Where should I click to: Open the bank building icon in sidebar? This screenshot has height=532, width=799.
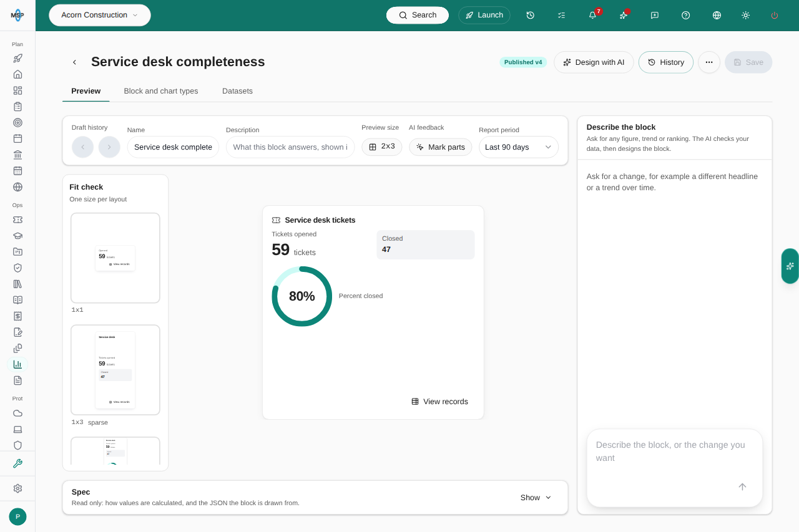pyautogui.click(x=17, y=155)
